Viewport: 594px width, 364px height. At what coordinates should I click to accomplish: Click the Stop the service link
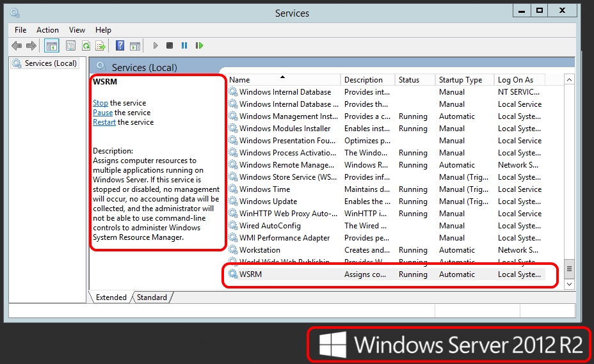100,103
